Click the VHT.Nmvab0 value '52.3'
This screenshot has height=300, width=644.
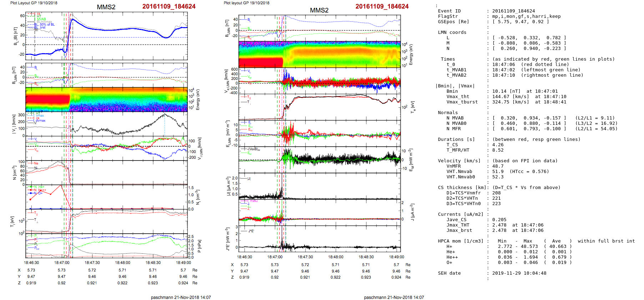coord(498,177)
